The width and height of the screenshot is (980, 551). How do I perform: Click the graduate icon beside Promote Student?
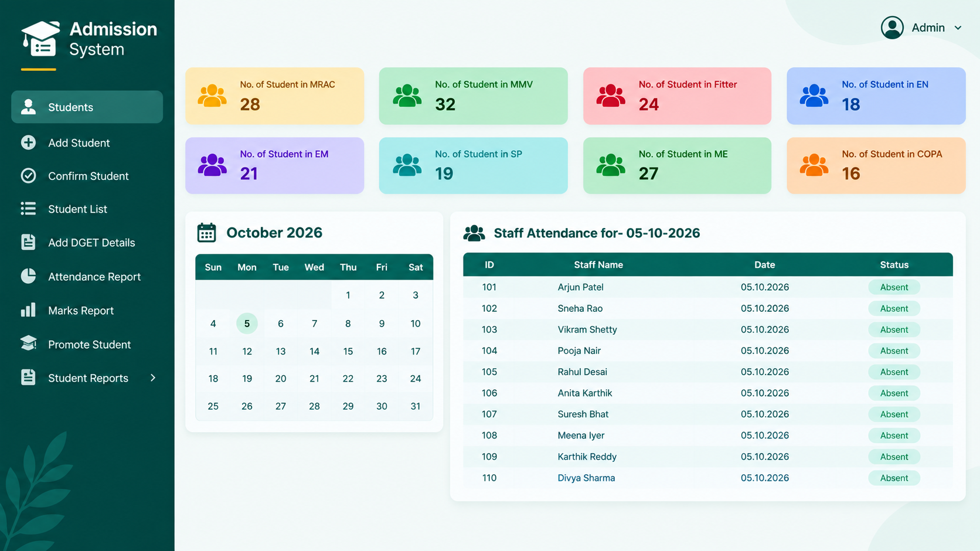[x=28, y=343]
